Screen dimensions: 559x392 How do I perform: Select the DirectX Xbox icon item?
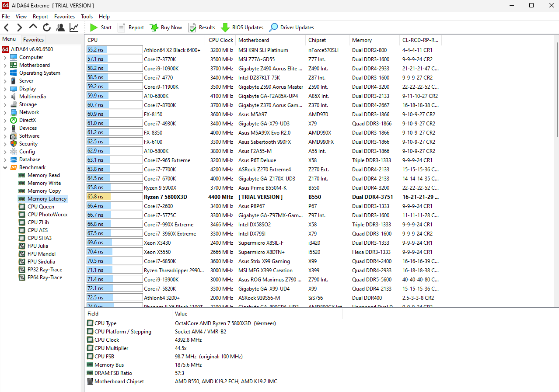[14, 120]
